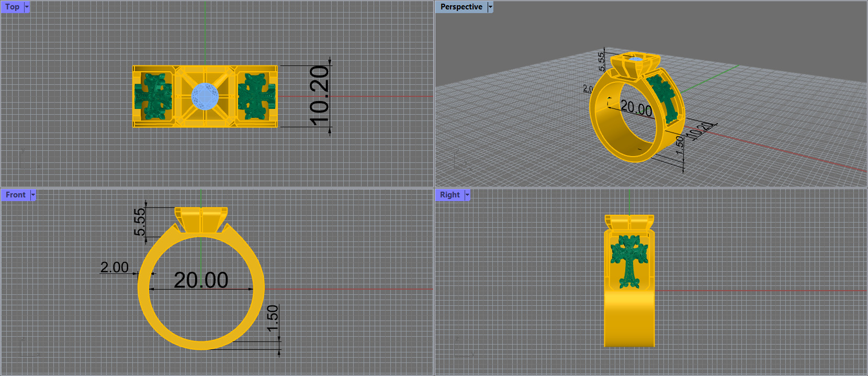
Task: Open the Top viewport dropdown arrow
Action: pyautogui.click(x=27, y=7)
